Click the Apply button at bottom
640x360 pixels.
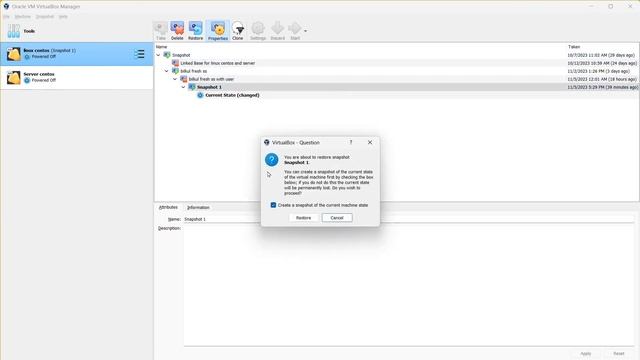(x=586, y=353)
